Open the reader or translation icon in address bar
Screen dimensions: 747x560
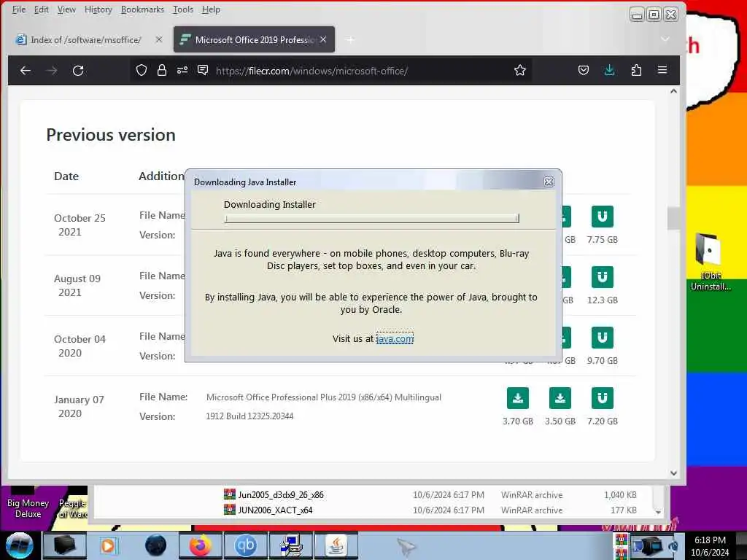click(x=203, y=71)
